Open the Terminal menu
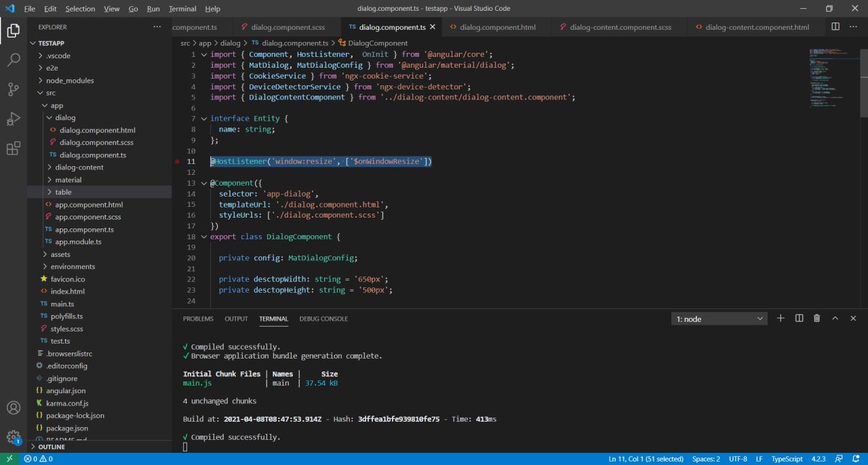The width and height of the screenshot is (868, 465). pyautogui.click(x=182, y=9)
